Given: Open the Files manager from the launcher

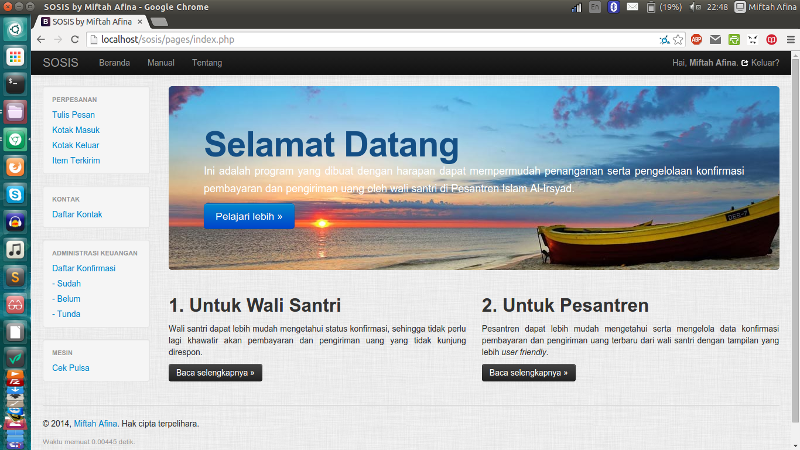Looking at the screenshot, I should [x=15, y=112].
